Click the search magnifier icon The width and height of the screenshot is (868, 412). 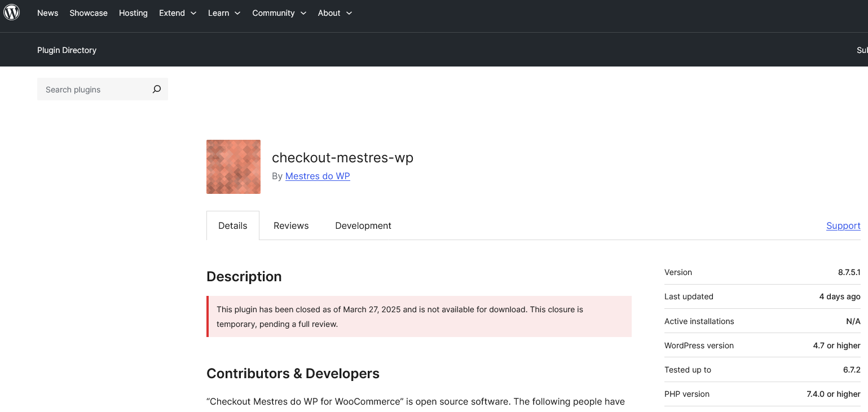click(157, 89)
